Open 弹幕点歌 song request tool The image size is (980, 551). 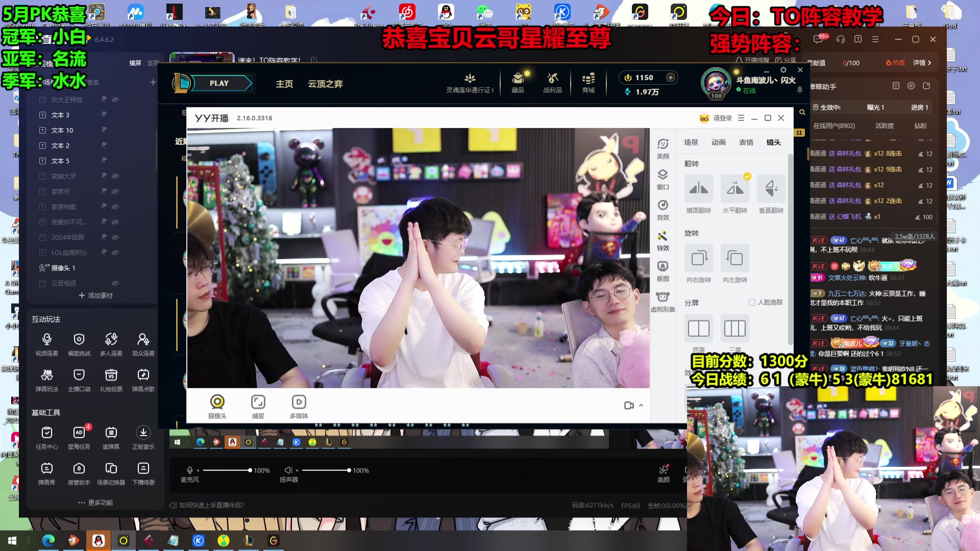(x=143, y=380)
